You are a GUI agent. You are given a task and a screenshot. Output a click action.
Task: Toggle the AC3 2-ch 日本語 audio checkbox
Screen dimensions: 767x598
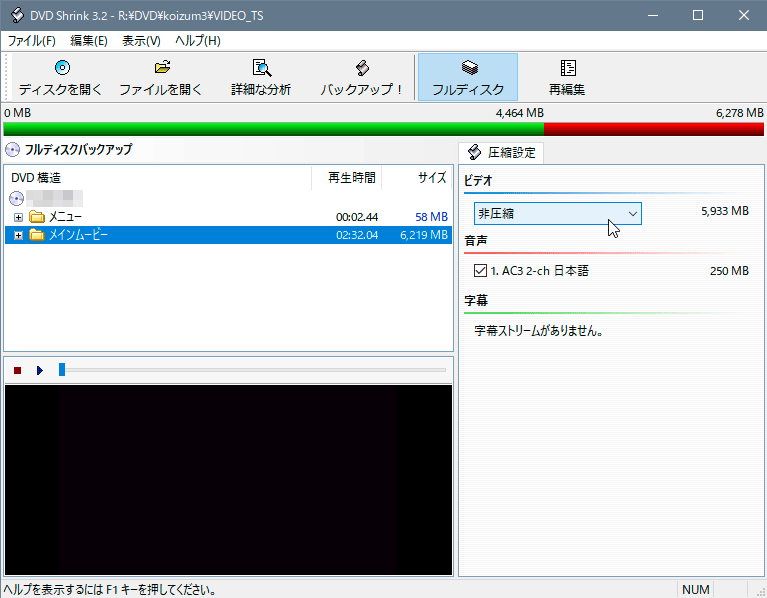coord(480,270)
